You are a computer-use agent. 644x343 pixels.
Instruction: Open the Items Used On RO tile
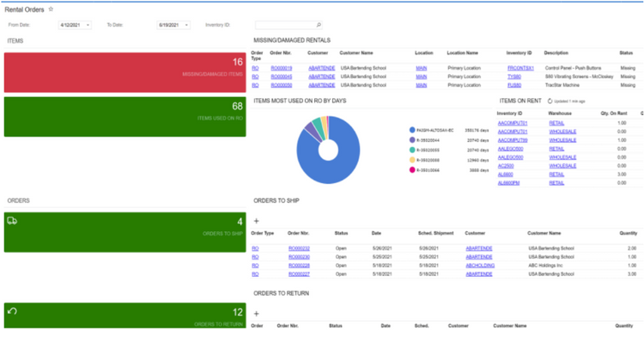tap(125, 117)
